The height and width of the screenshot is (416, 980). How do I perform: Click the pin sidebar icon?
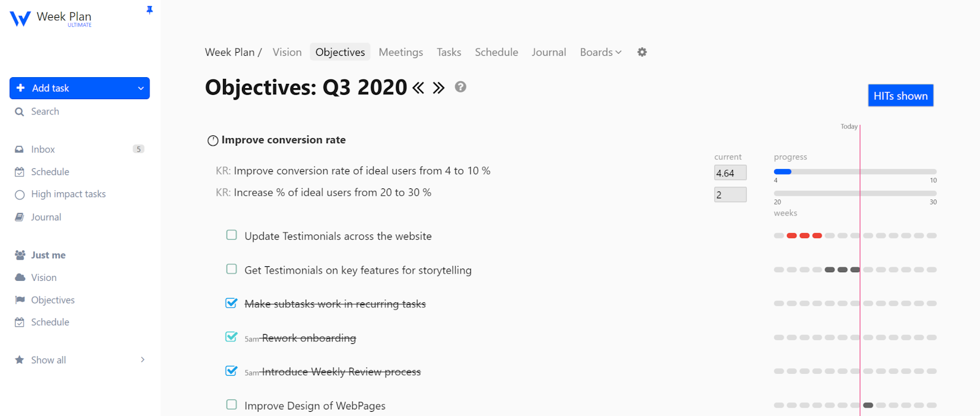point(149,10)
